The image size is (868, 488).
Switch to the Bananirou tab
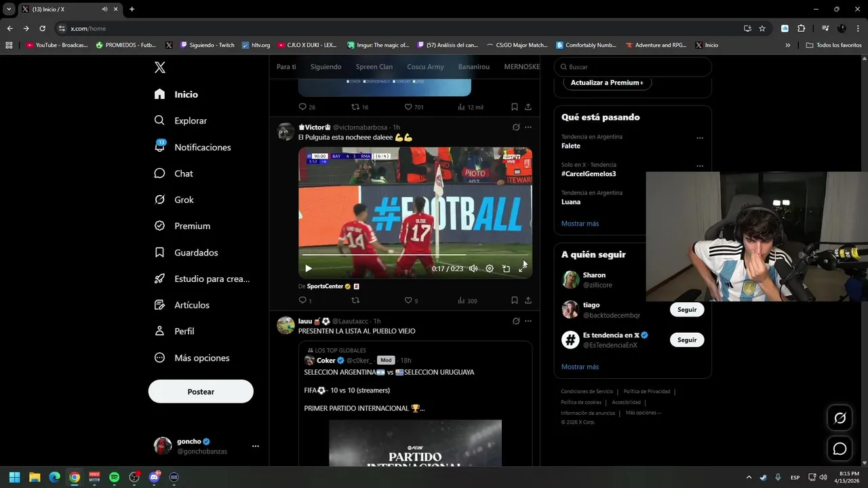(x=474, y=67)
